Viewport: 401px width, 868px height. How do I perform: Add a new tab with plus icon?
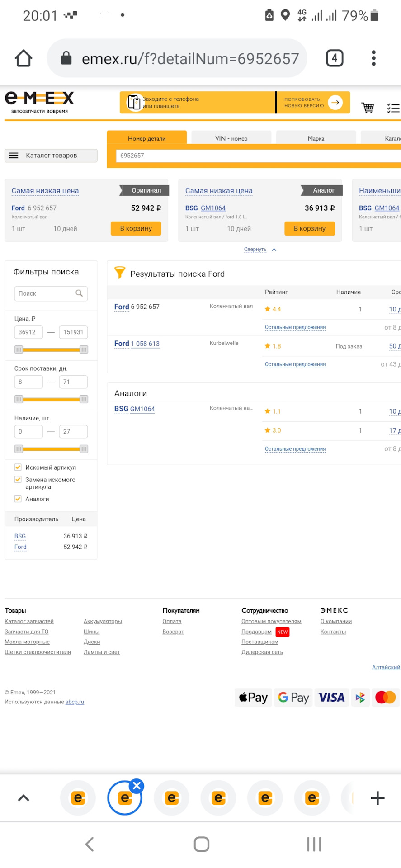click(377, 798)
